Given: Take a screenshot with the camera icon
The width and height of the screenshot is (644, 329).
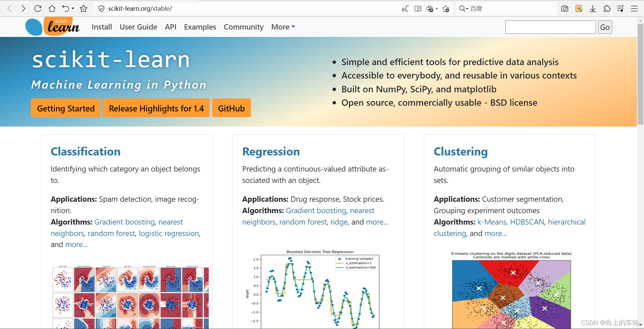Looking at the screenshot, I should point(565,9).
